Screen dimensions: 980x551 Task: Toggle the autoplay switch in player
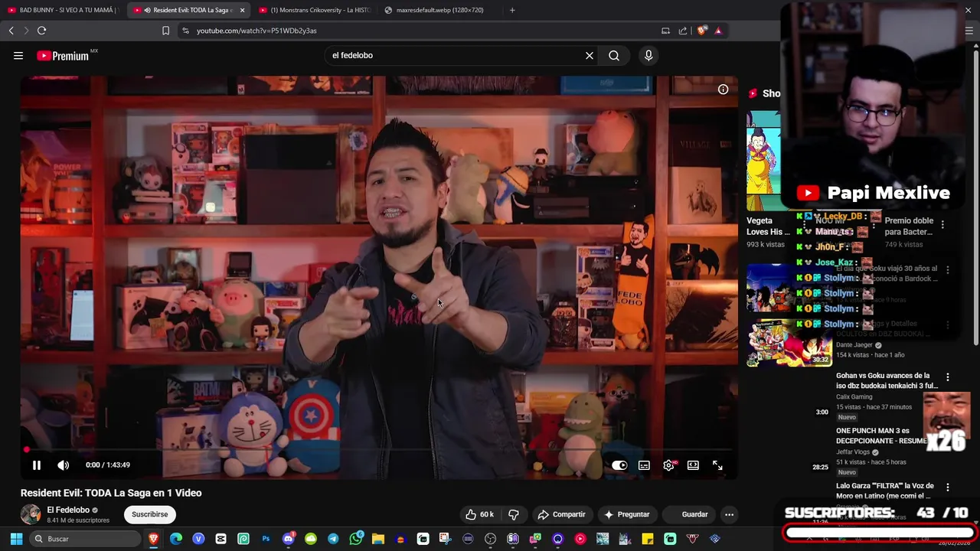619,465
